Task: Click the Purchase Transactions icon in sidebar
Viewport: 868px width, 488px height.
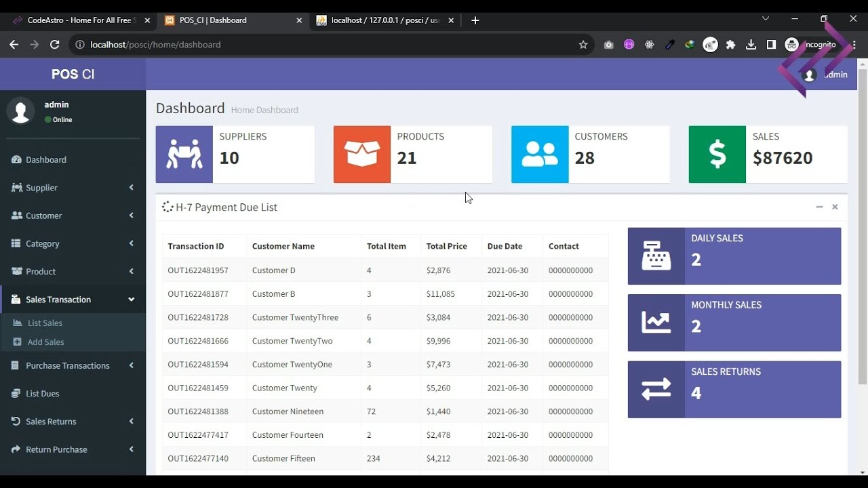Action: click(16, 365)
